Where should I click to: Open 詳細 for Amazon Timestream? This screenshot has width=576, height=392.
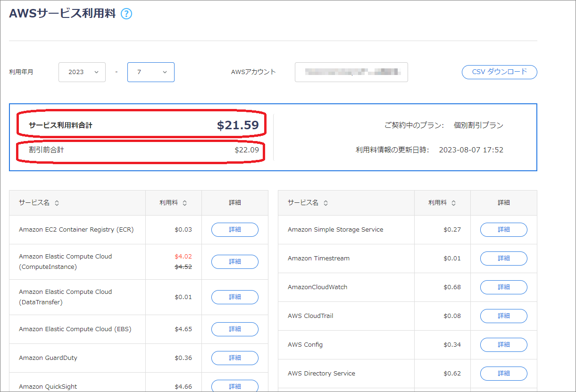click(504, 259)
